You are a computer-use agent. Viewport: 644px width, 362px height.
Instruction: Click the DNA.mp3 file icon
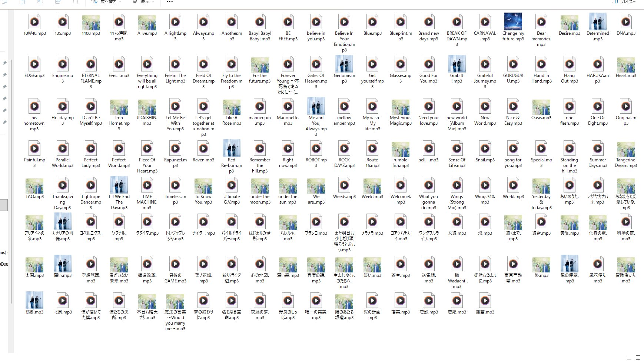626,22
